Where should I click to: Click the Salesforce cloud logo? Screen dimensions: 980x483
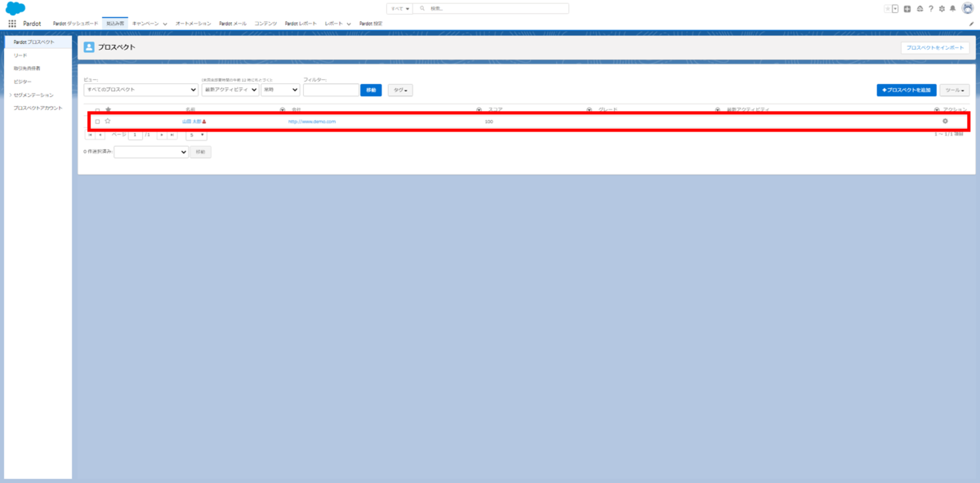[16, 8]
